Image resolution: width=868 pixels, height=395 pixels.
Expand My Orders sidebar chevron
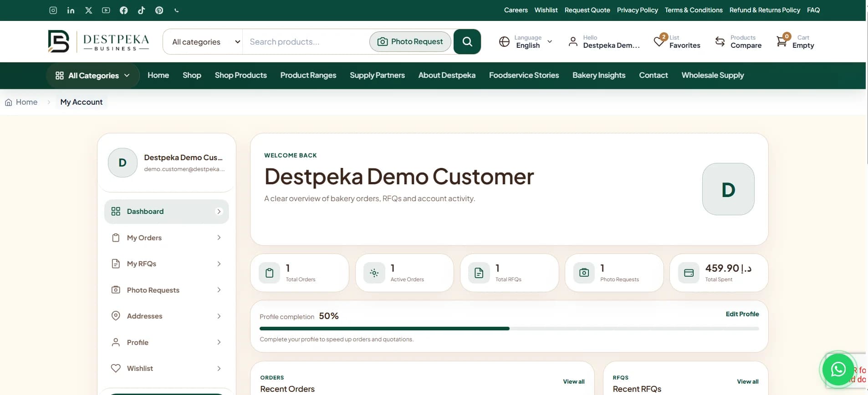[219, 238]
